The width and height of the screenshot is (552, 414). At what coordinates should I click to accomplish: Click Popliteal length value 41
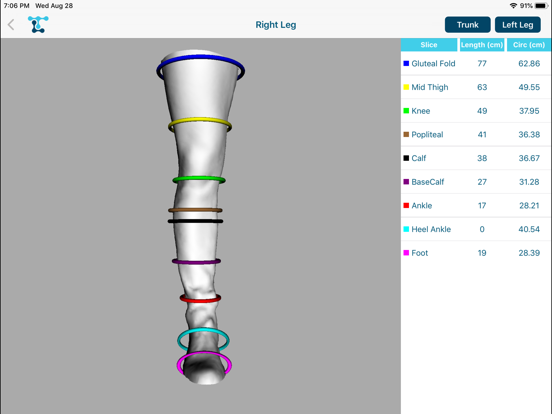coord(482,134)
